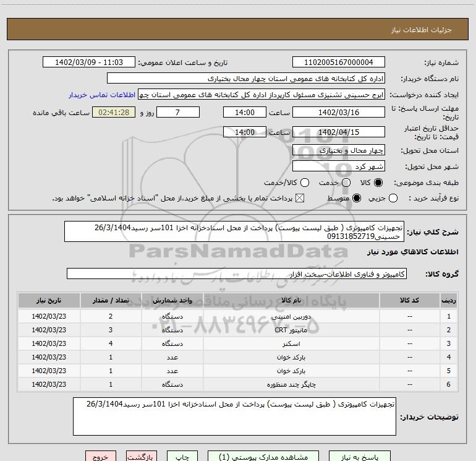This screenshot has width=476, height=461.
Task: Click the request creator name field
Action: click(x=261, y=95)
